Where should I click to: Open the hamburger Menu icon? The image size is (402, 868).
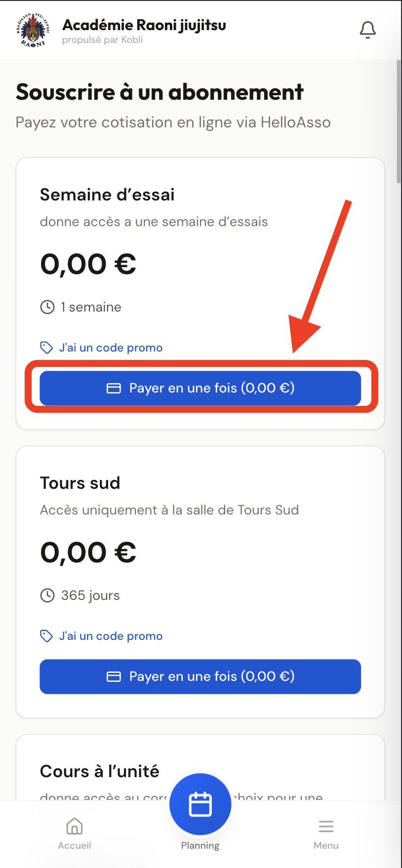[x=326, y=826]
